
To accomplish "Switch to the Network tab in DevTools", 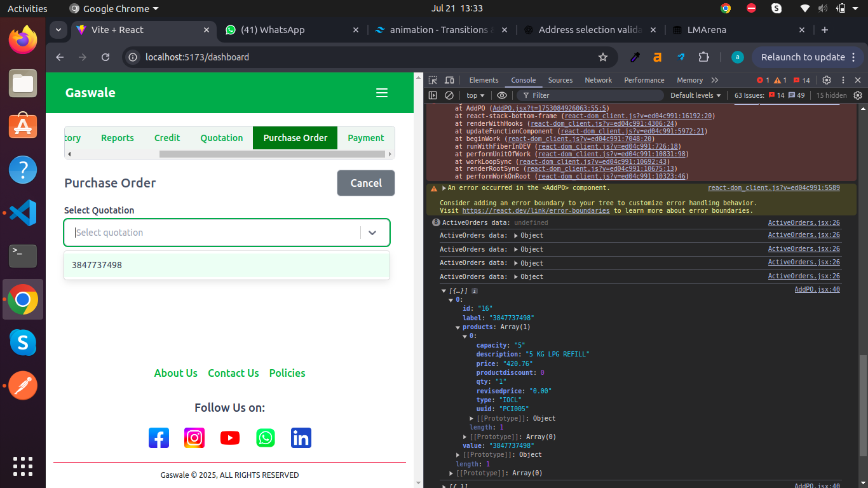I will [x=598, y=80].
